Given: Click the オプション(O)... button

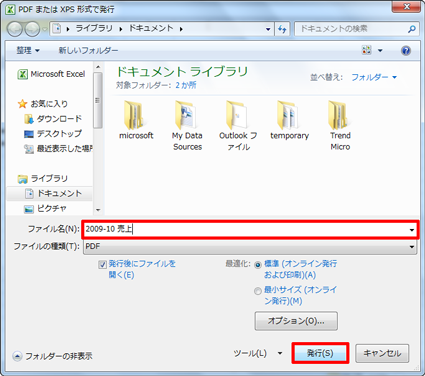Looking at the screenshot, I should pyautogui.click(x=296, y=321).
